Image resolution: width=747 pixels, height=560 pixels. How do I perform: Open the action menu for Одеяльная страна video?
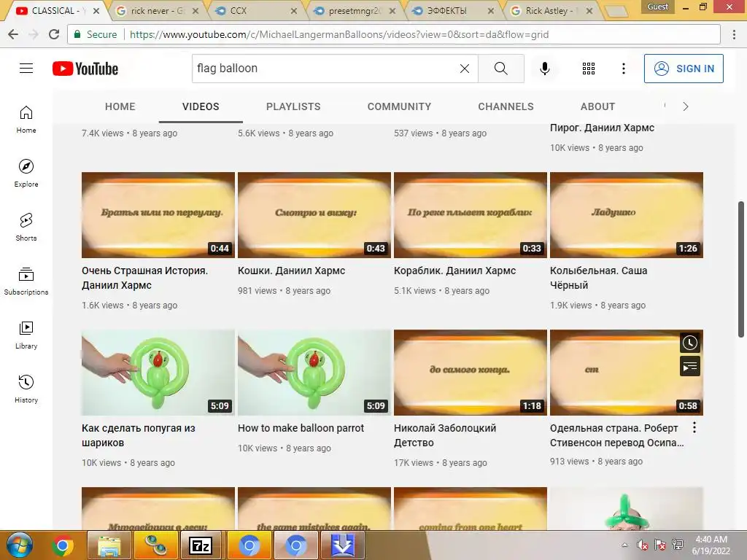point(694,427)
